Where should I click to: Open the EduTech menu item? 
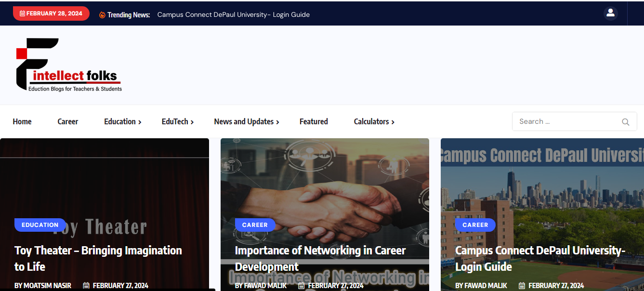click(x=175, y=121)
